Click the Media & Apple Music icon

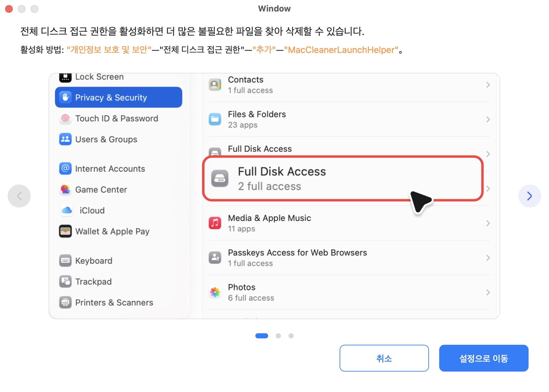(215, 223)
